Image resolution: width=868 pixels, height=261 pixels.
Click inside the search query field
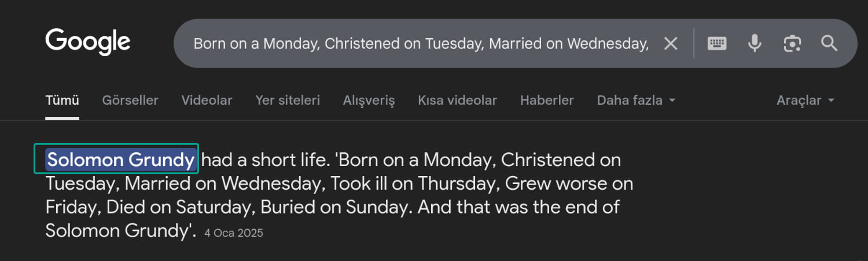point(420,43)
